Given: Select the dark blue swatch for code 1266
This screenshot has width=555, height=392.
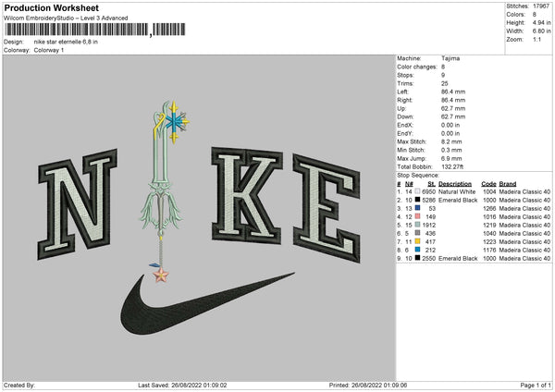Looking at the screenshot, I should coord(418,208).
